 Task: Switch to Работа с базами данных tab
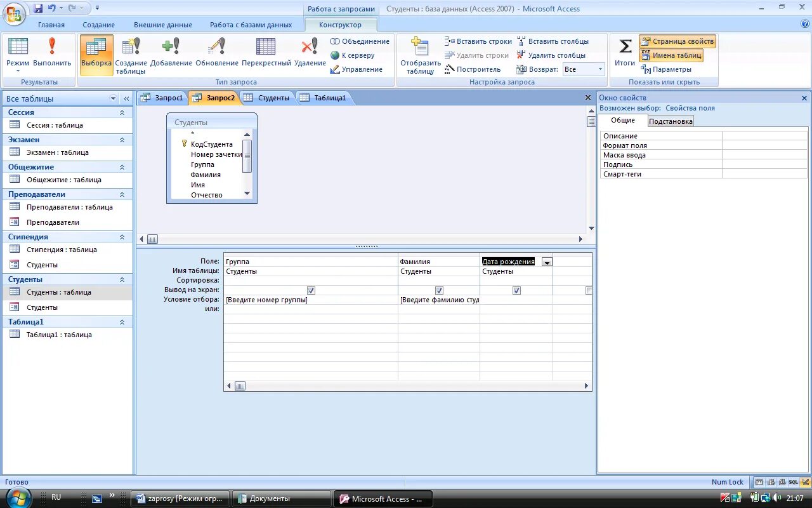click(251, 25)
